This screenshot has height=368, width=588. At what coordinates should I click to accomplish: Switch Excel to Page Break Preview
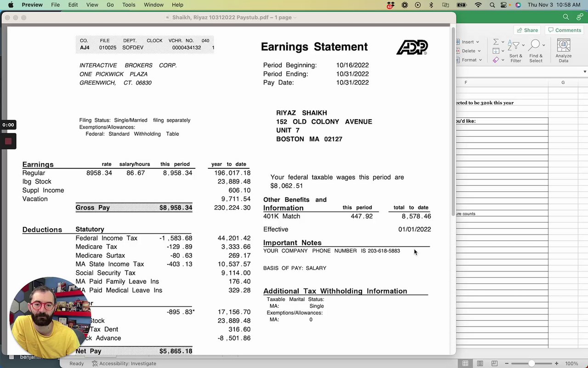494,363
